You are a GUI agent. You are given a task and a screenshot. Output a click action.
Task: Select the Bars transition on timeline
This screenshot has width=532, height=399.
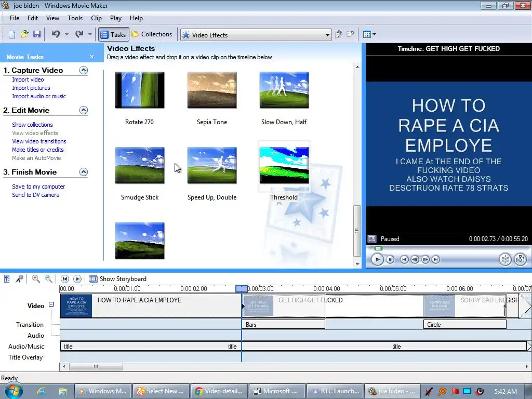tap(283, 325)
